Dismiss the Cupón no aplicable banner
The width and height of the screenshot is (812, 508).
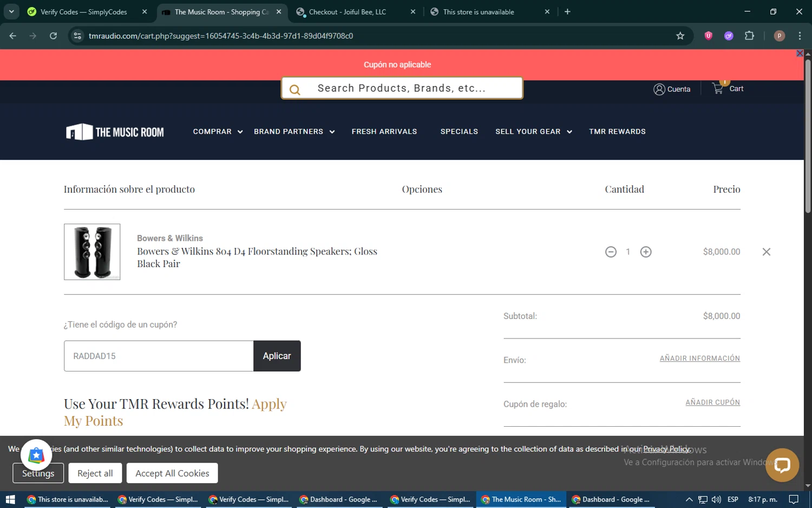click(x=800, y=53)
